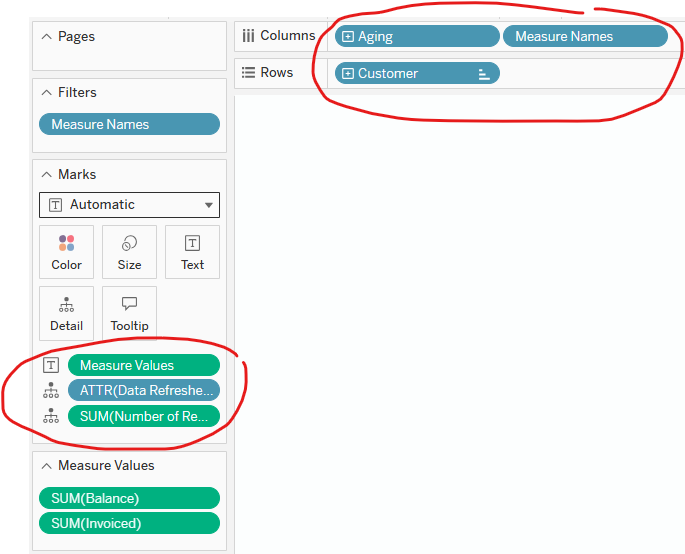Click detail icon beside ATTR(Data Refreshe... pill
This screenshot has height=554, width=685.
tap(51, 391)
